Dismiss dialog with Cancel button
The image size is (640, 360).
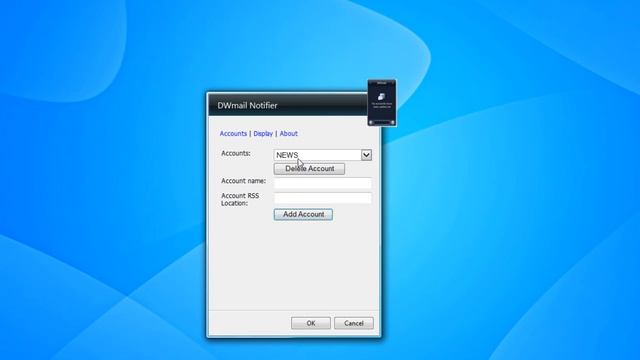click(353, 323)
